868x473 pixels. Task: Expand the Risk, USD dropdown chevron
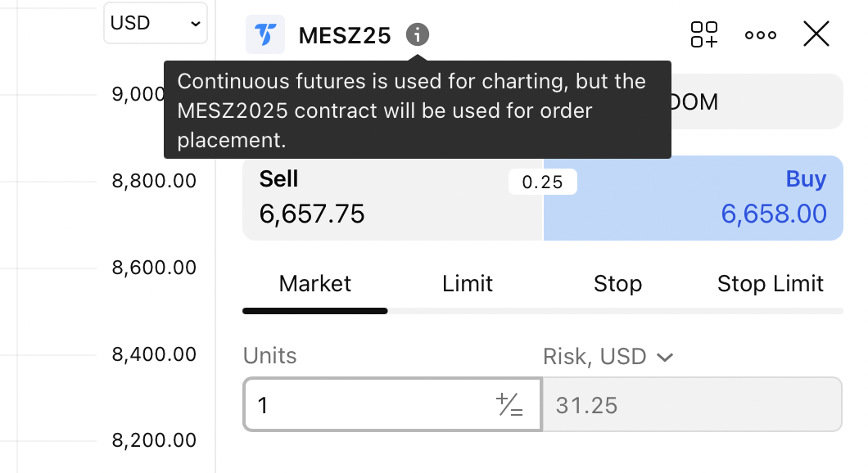[665, 357]
